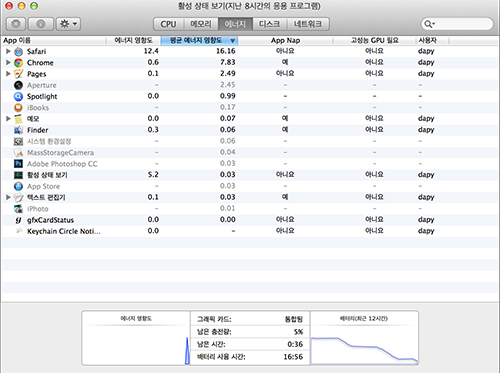Click Chrome's 7.83 average energy value
Image resolution: width=500 pixels, height=373 pixels.
228,62
